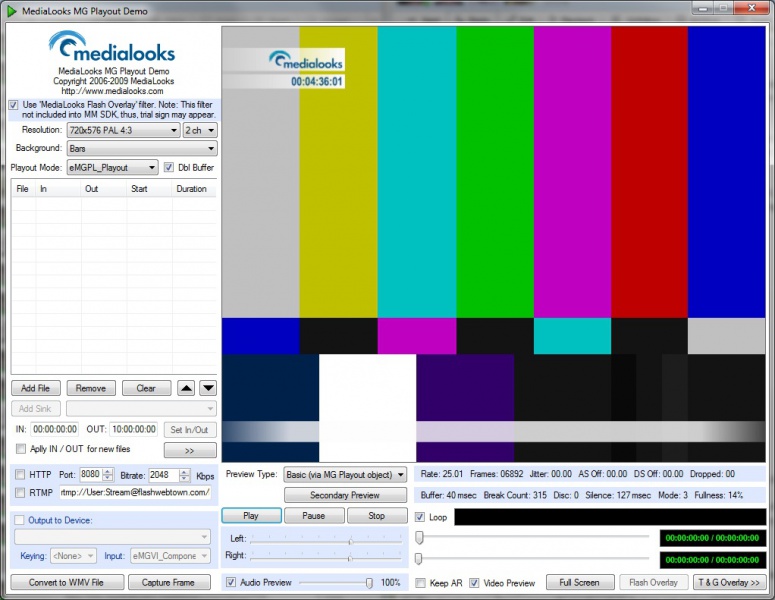Click the medialooks logo in left panel
This screenshot has height=600, width=775.
(112, 46)
